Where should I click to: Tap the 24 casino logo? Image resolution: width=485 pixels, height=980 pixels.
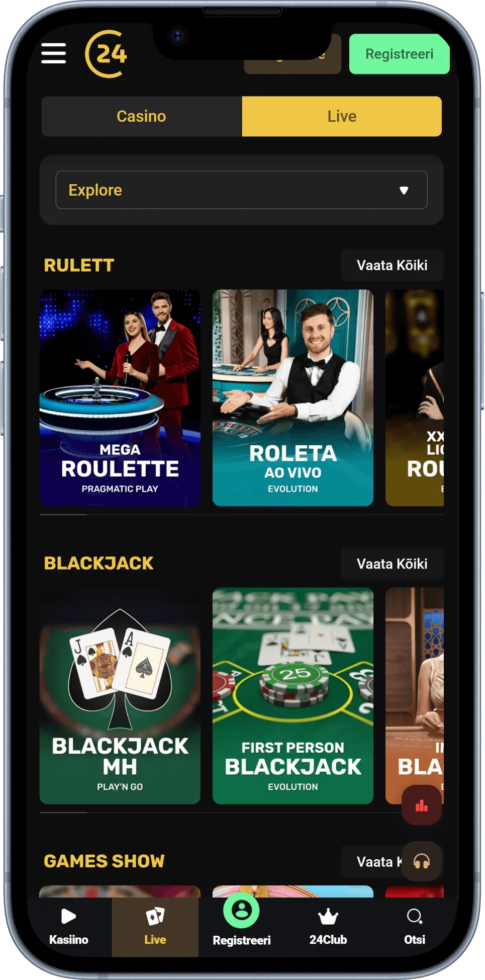point(106,54)
